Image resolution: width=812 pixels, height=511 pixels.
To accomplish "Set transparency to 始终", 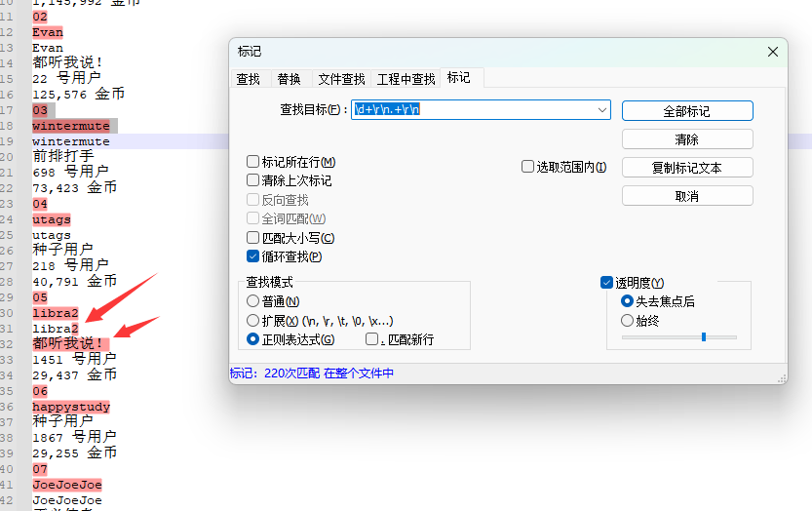I will click(x=627, y=320).
